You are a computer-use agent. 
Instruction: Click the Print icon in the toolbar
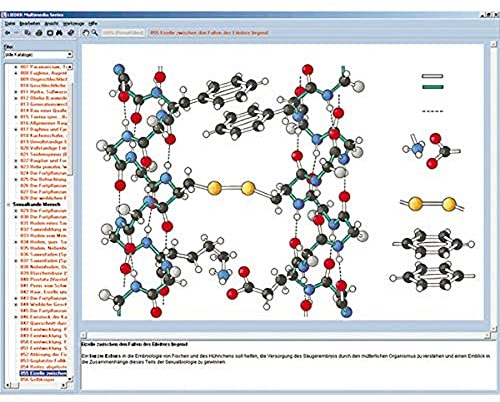point(39,33)
